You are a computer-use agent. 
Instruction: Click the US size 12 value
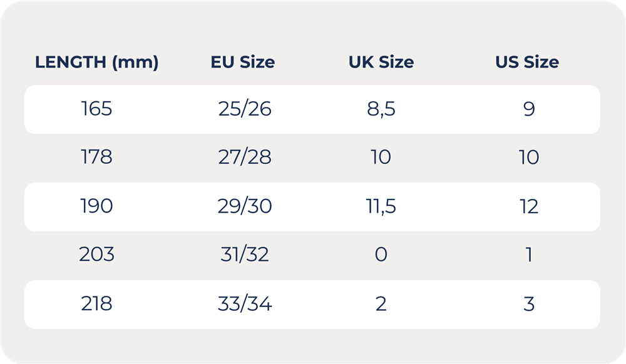(x=529, y=206)
